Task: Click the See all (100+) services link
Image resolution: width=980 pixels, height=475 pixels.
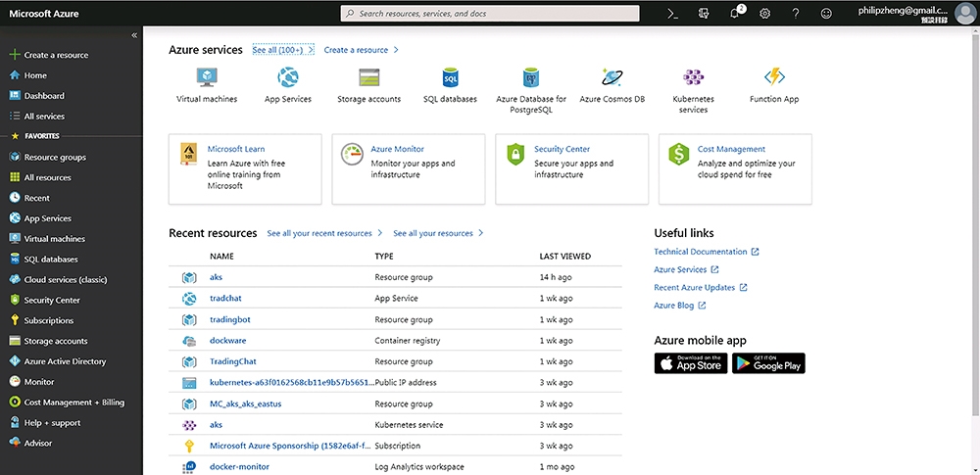Action: tap(283, 49)
